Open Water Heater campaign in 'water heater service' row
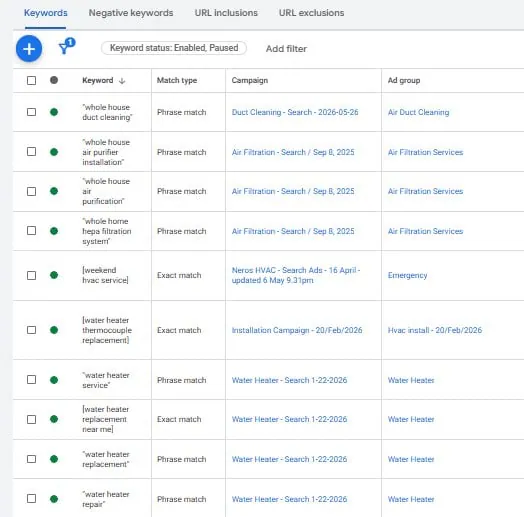This screenshot has width=524, height=517. [x=289, y=380]
